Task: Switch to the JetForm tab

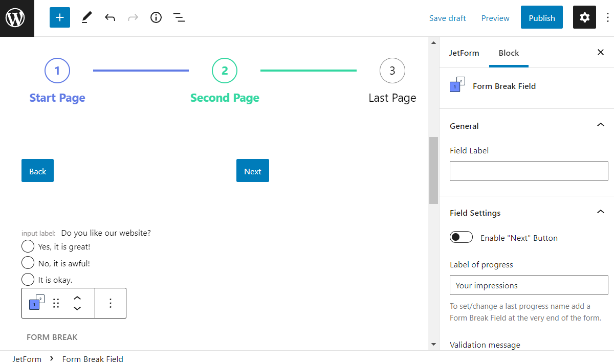Action: tap(464, 53)
